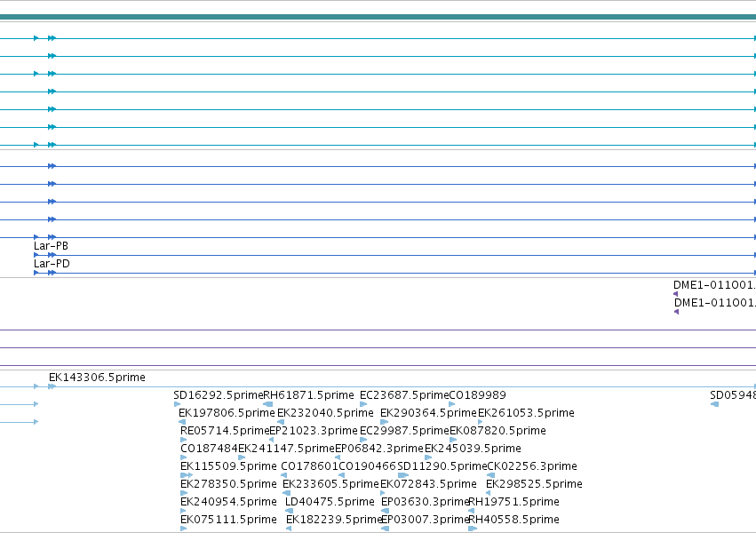The width and height of the screenshot is (756, 533).
Task: Choose EP03007.3prime feature label
Action: click(x=425, y=520)
